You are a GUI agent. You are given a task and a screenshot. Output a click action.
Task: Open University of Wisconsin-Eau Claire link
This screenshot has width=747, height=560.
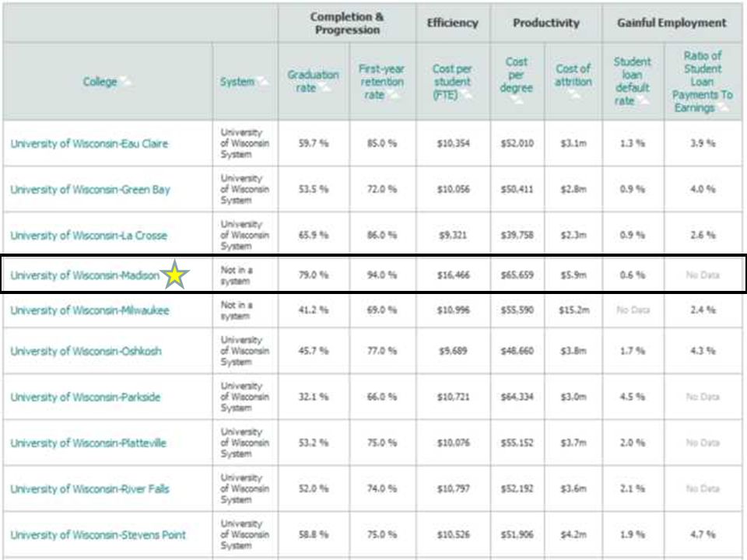[x=89, y=144]
